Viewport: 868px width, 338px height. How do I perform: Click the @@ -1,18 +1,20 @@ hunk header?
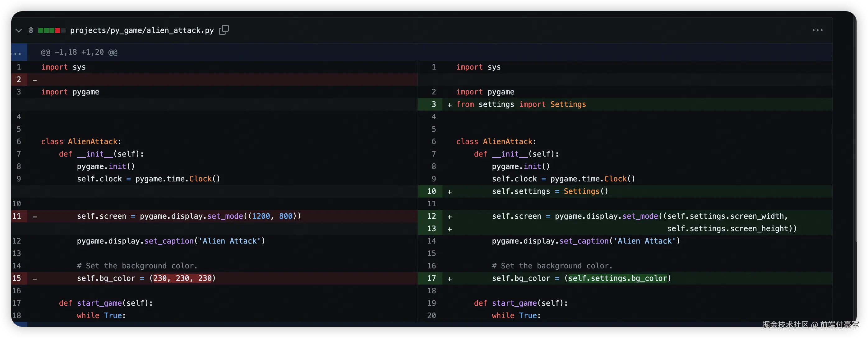click(x=79, y=52)
